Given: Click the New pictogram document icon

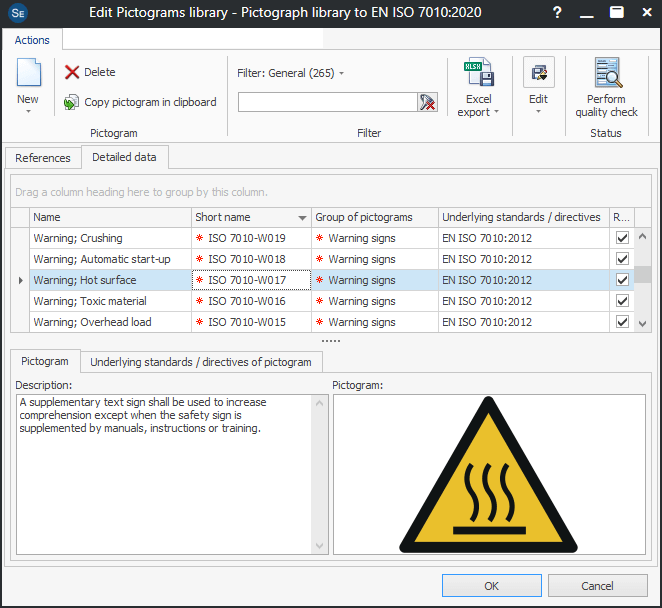Looking at the screenshot, I should (x=28, y=73).
